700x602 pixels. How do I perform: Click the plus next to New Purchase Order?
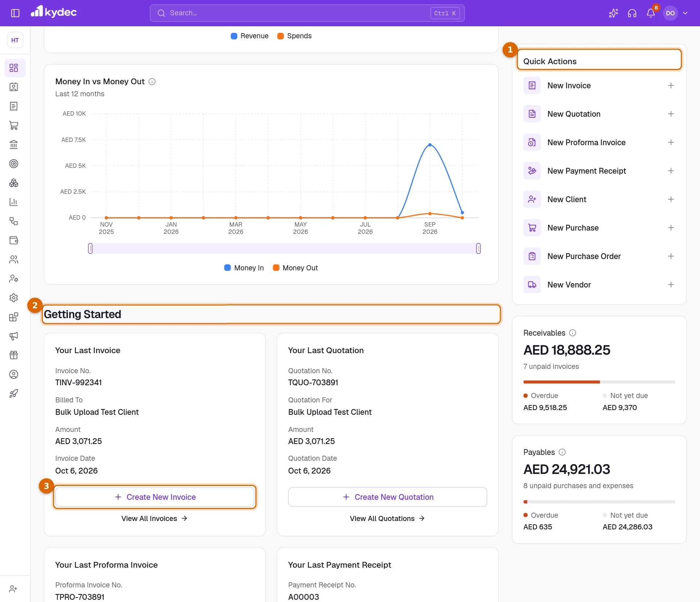pos(671,256)
